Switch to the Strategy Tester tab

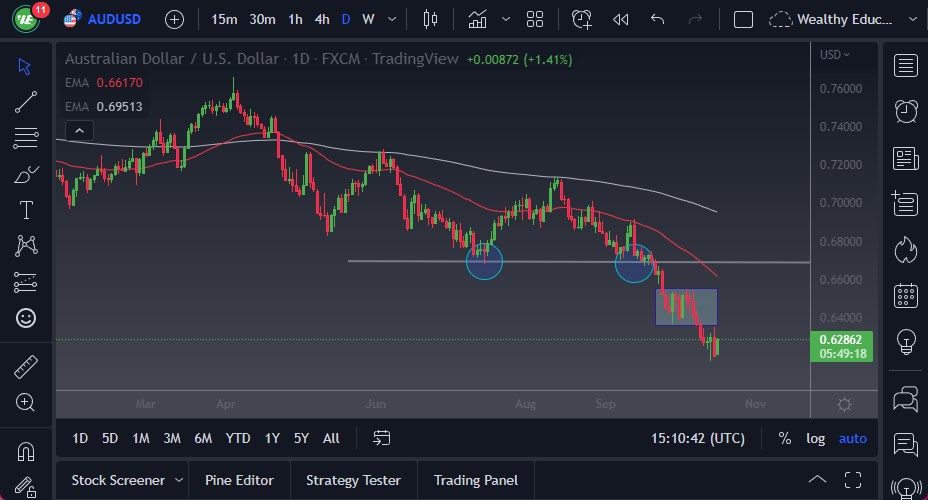pos(353,480)
